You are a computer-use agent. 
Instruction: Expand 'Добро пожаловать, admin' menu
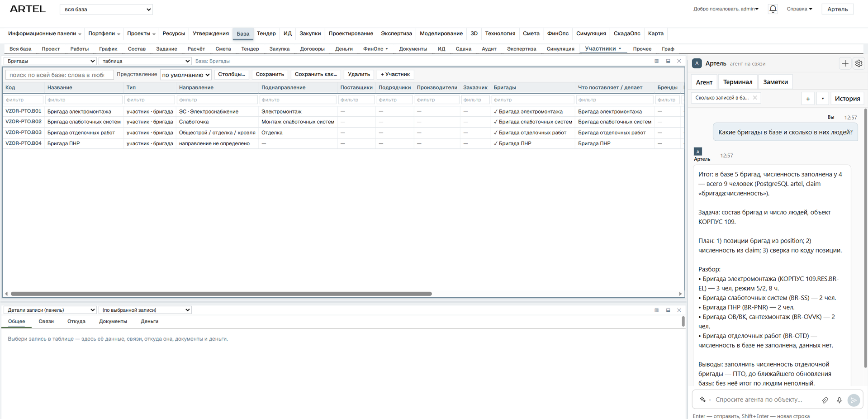(x=726, y=9)
